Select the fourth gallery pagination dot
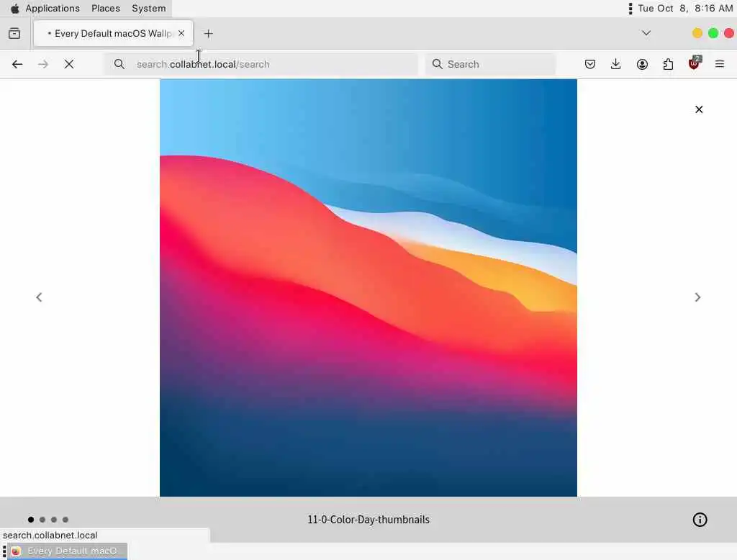This screenshot has width=737, height=560. [65, 520]
